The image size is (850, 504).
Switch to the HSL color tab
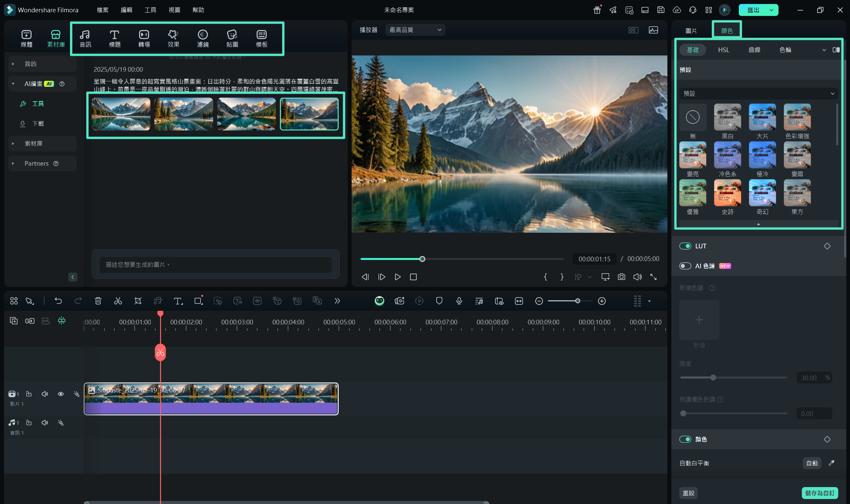tap(723, 50)
